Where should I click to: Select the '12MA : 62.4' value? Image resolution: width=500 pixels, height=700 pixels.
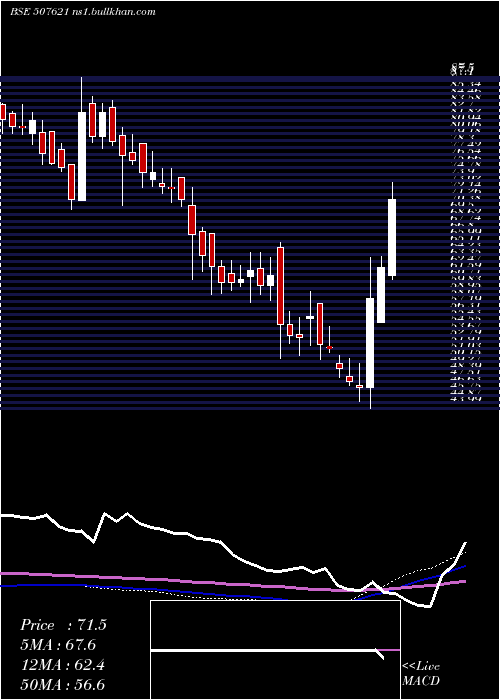[x=62, y=665]
